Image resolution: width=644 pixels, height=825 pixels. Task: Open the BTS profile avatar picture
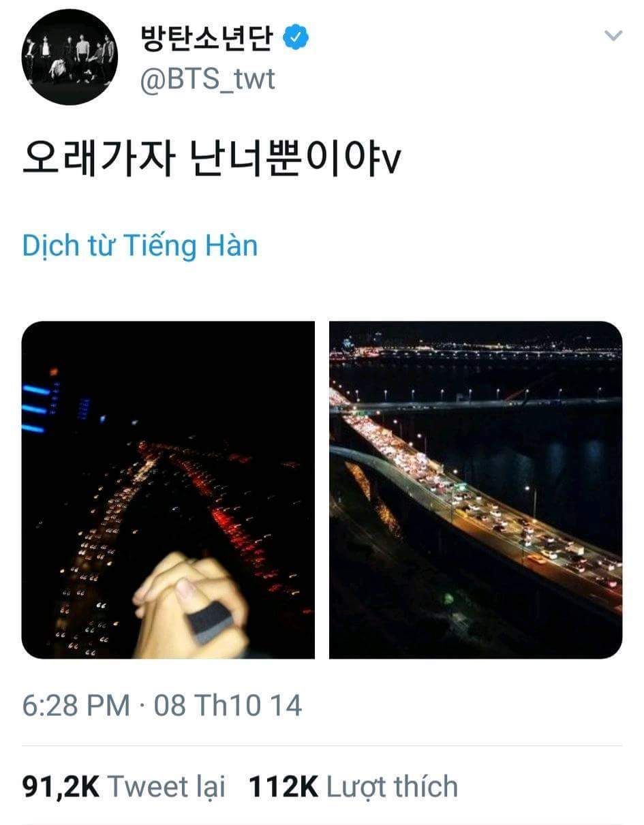(x=70, y=57)
